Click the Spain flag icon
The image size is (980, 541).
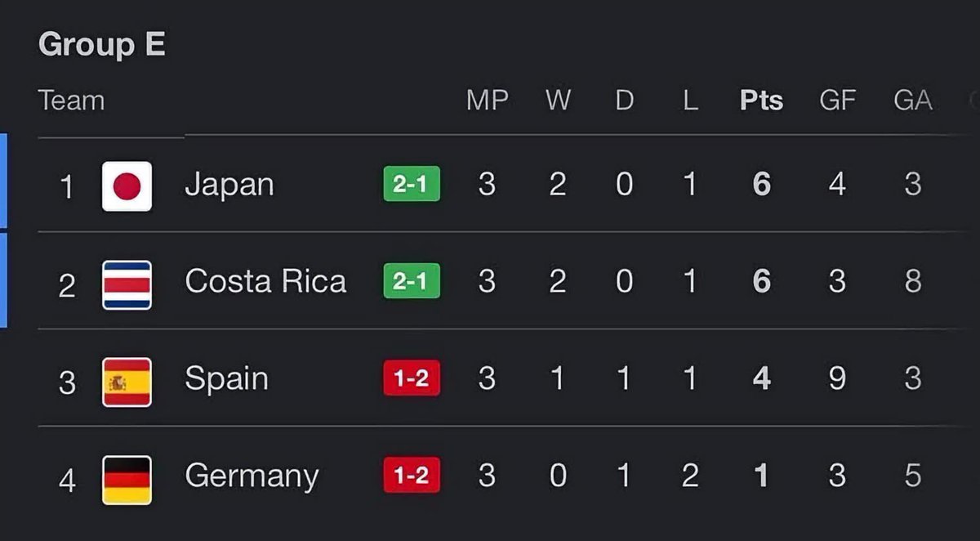(127, 382)
